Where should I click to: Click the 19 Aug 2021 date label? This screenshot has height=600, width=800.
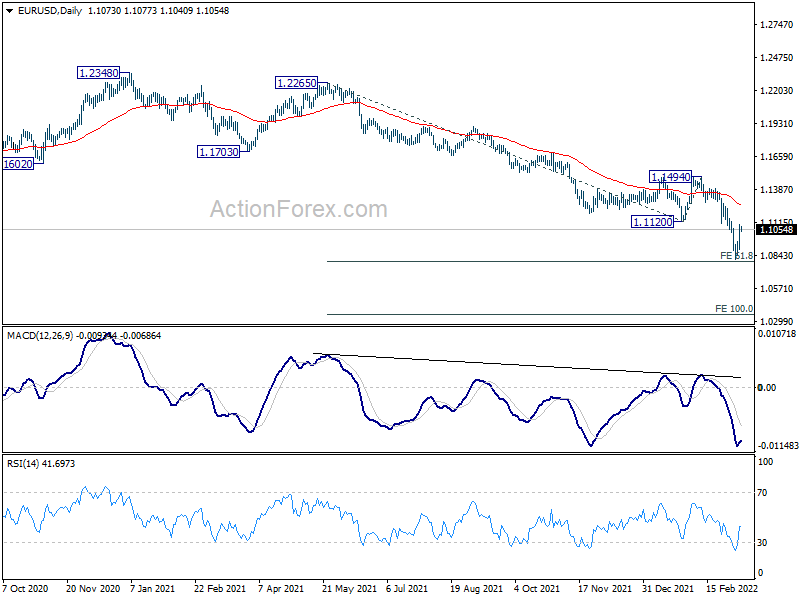click(477, 588)
